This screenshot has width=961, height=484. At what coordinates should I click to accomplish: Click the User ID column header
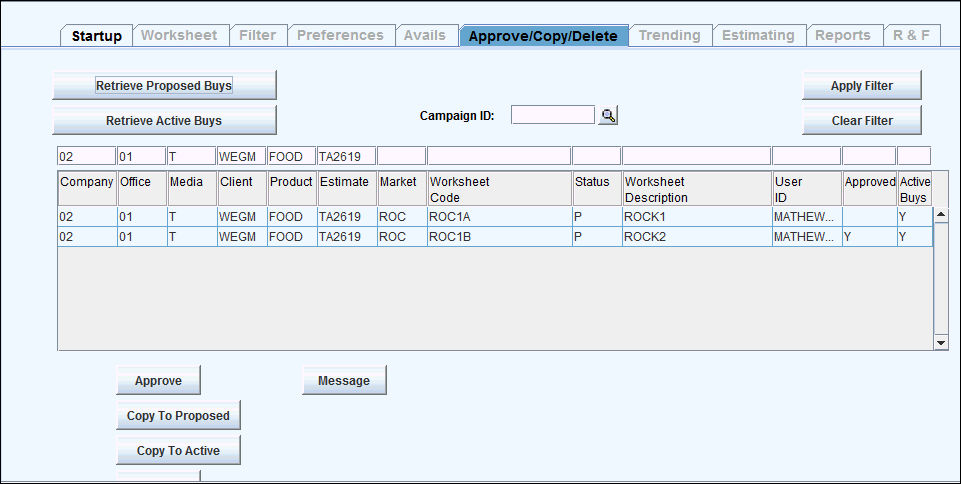point(807,189)
